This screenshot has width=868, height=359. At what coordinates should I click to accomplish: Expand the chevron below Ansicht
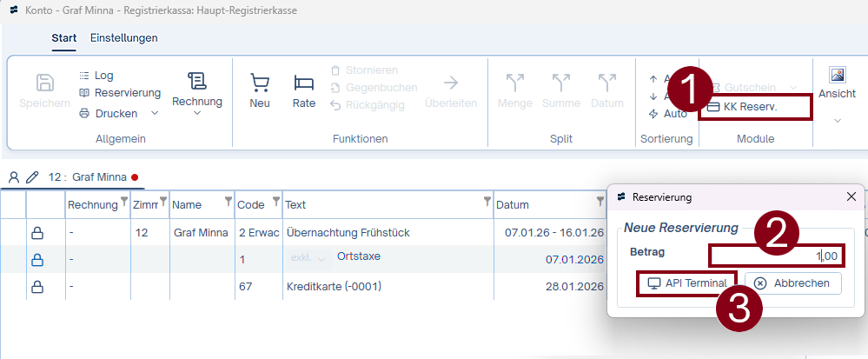point(837,120)
